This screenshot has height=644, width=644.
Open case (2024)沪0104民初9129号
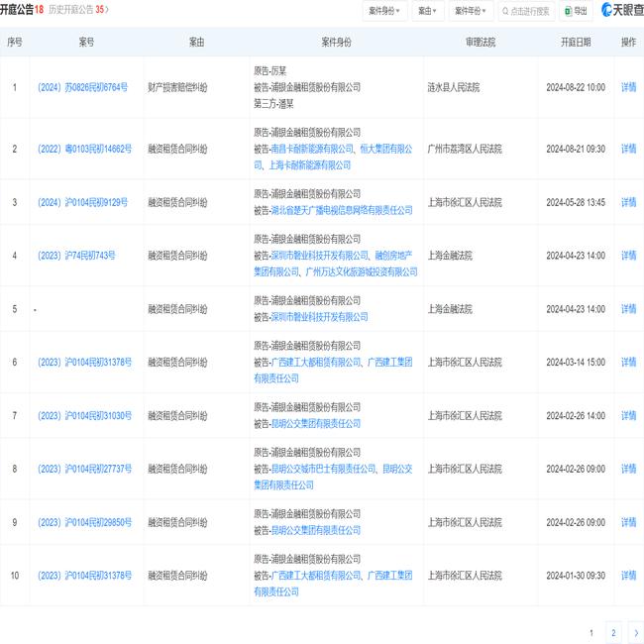(82, 202)
